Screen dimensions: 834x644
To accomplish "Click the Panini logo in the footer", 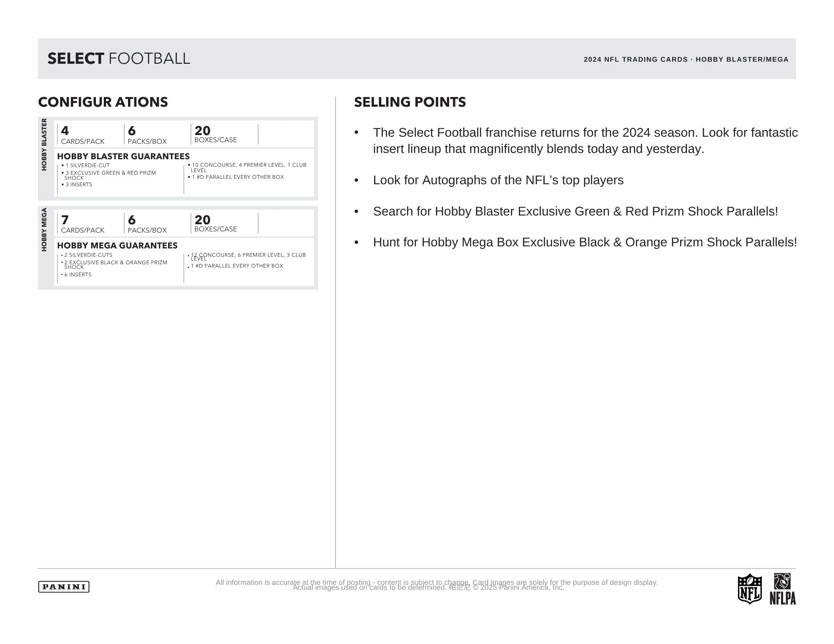I will [64, 587].
